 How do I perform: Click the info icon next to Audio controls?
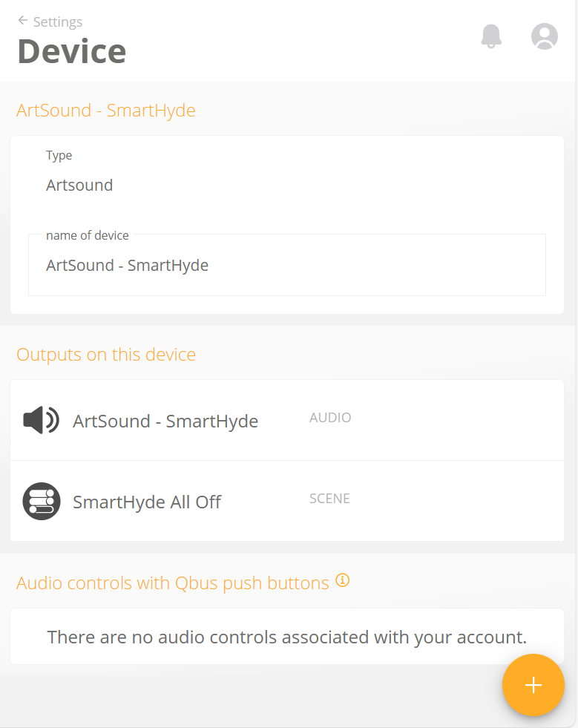[343, 580]
